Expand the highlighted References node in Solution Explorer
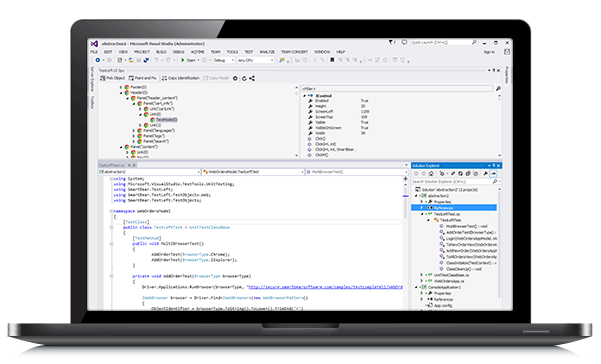 click(x=422, y=208)
